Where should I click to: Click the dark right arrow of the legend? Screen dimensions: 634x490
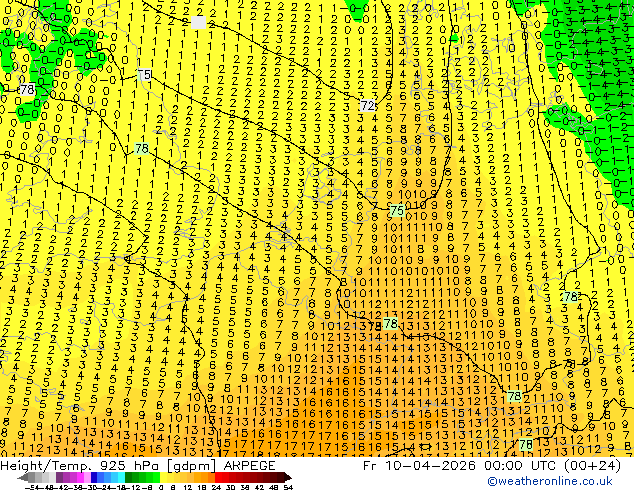(x=288, y=477)
